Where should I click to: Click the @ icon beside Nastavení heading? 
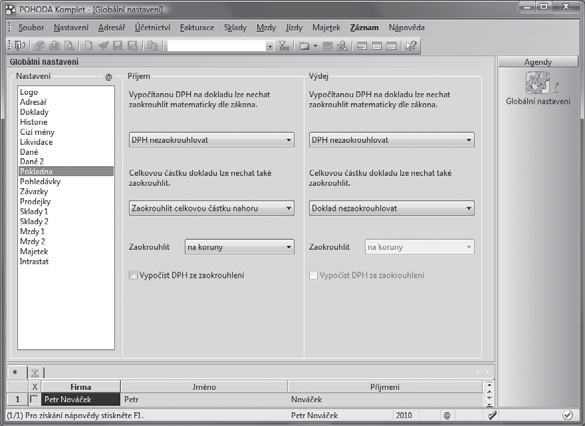click(x=109, y=77)
